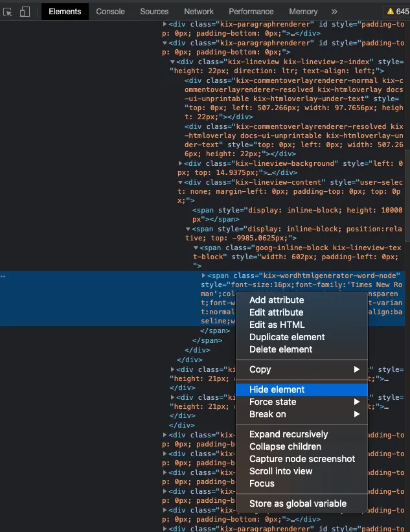This screenshot has height=532, width=410.
Task: Select Hide element from context menu
Action: tap(277, 389)
